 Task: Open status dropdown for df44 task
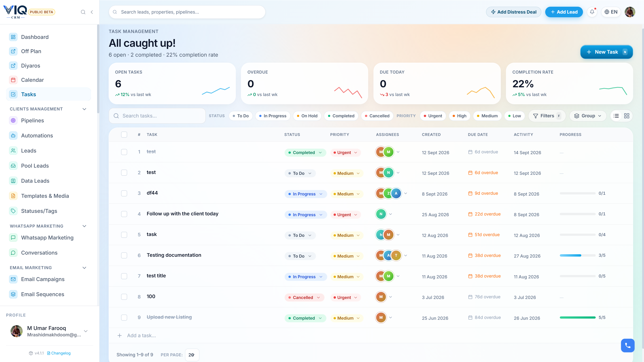[306, 194]
